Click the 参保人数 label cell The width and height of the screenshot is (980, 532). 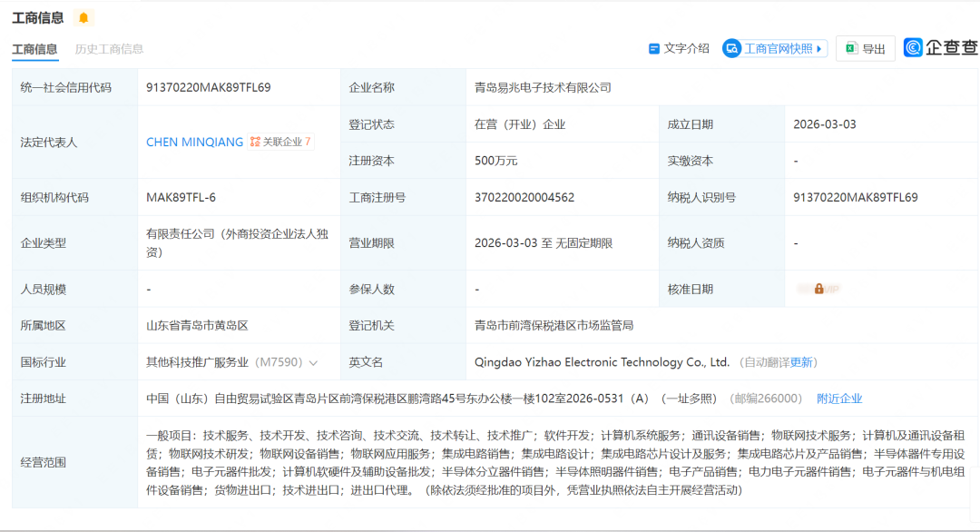pos(403,289)
